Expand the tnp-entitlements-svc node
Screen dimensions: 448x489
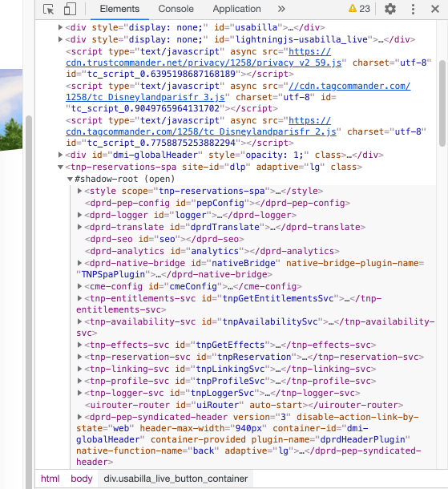79,298
